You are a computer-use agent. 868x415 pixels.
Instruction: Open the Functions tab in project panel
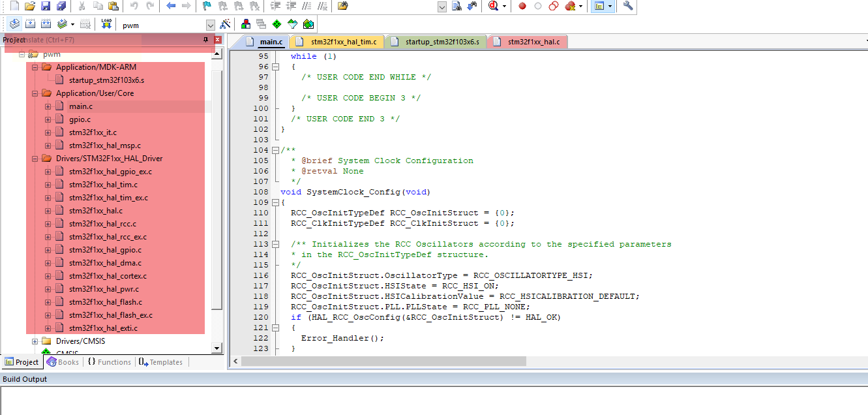click(109, 362)
